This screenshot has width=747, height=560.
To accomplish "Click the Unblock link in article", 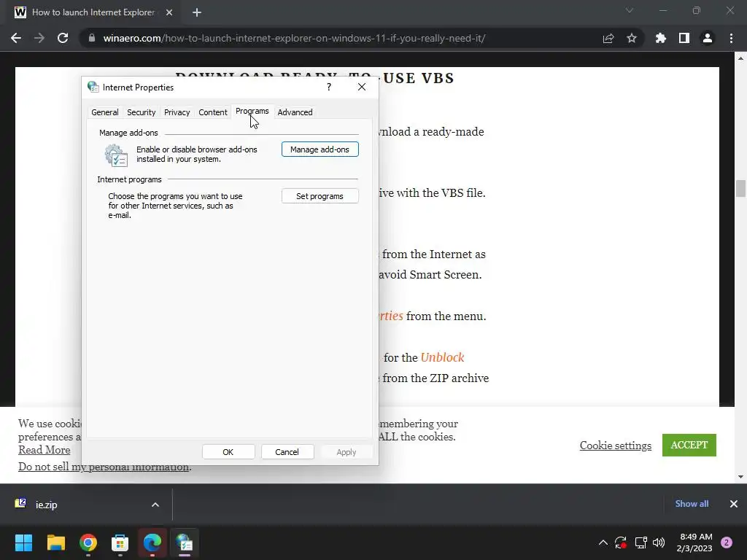I will (442, 357).
